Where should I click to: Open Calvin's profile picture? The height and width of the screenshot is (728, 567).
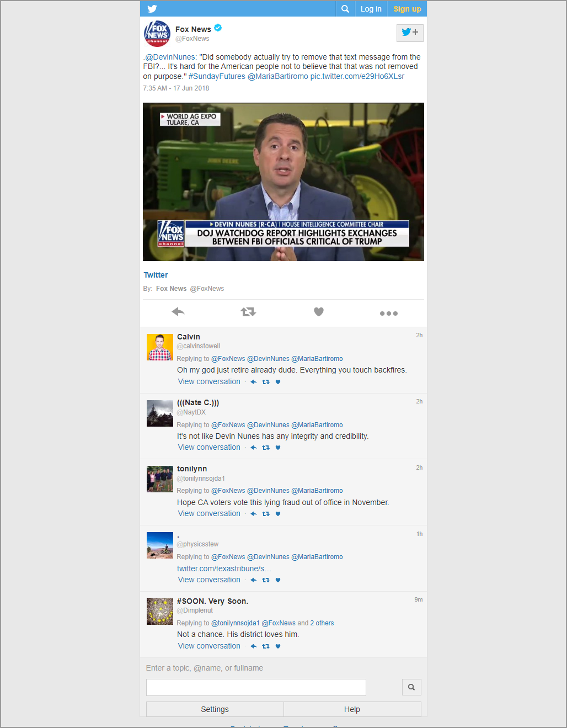pyautogui.click(x=160, y=347)
